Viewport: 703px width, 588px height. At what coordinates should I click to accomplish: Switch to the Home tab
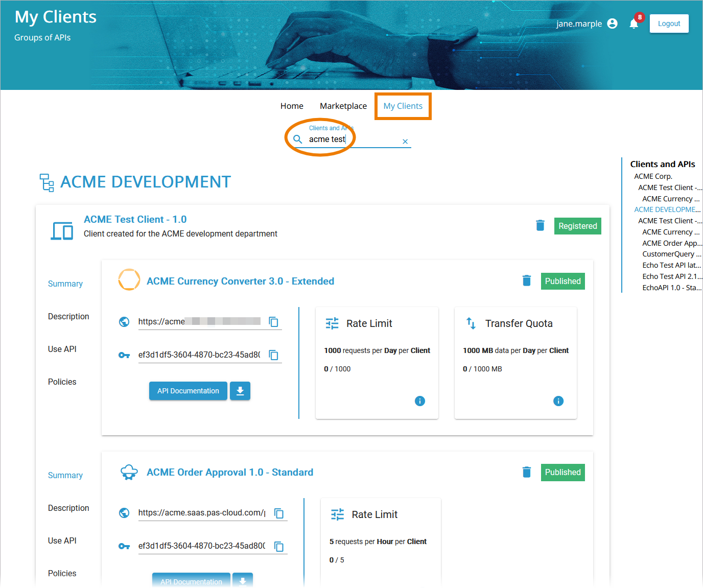click(x=291, y=106)
